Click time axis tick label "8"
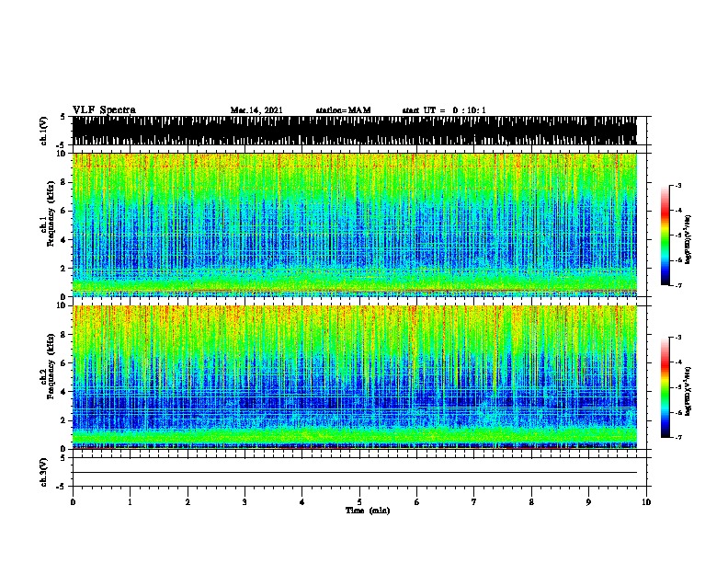Image resolution: width=728 pixels, height=563 pixels. (x=531, y=502)
